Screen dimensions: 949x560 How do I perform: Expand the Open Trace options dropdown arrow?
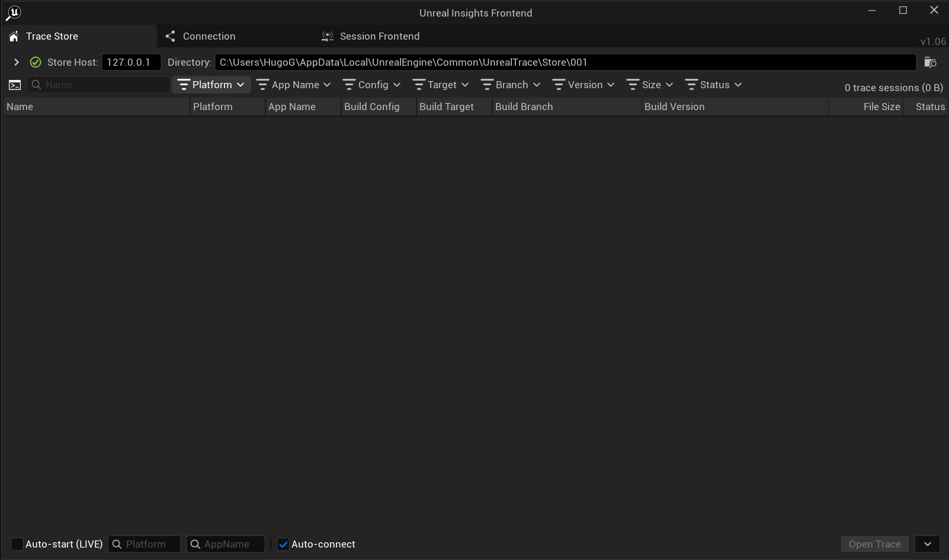[928, 544]
